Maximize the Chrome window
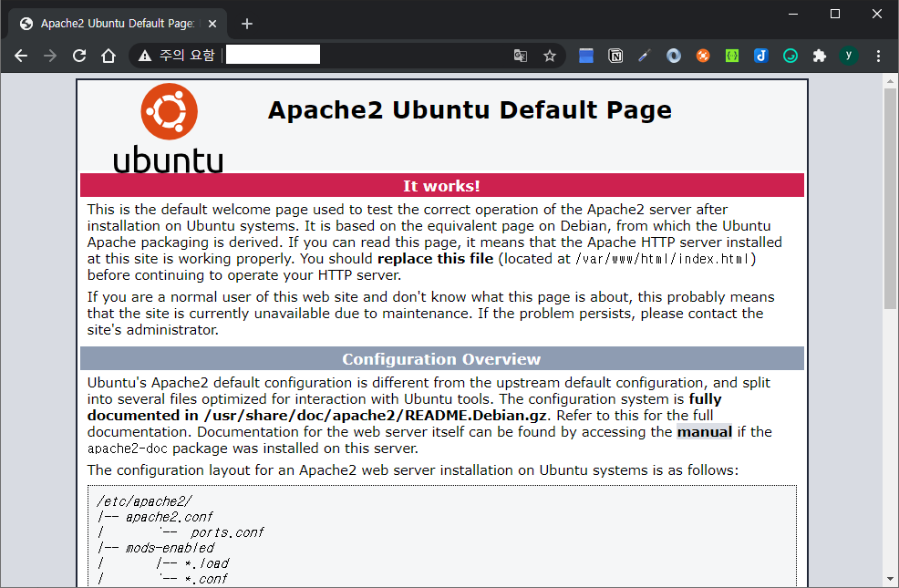Image resolution: width=899 pixels, height=588 pixels. click(x=835, y=14)
